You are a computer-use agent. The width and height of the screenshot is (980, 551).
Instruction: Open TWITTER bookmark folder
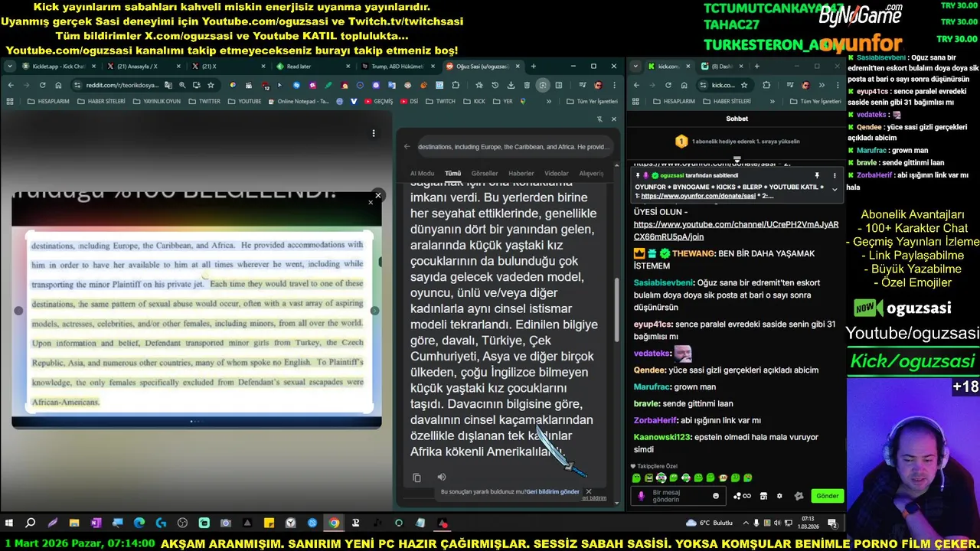[204, 101]
